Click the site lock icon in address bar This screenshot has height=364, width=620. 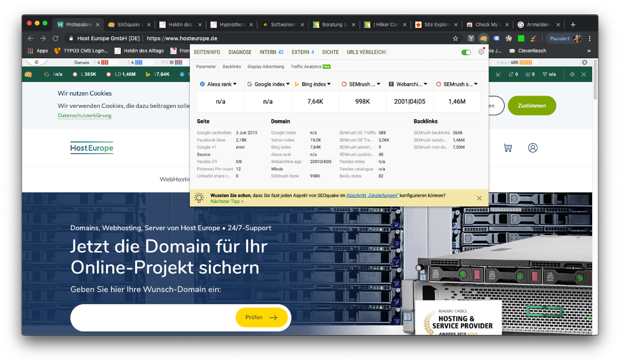71,38
